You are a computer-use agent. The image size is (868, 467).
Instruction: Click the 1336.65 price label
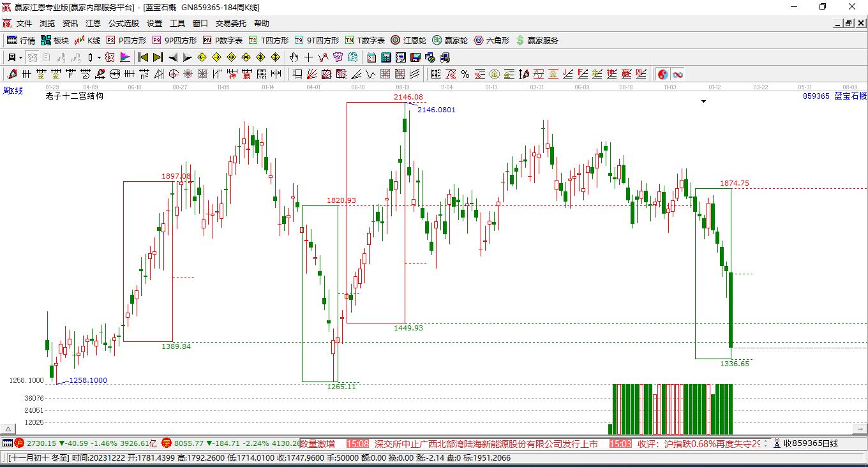(735, 363)
